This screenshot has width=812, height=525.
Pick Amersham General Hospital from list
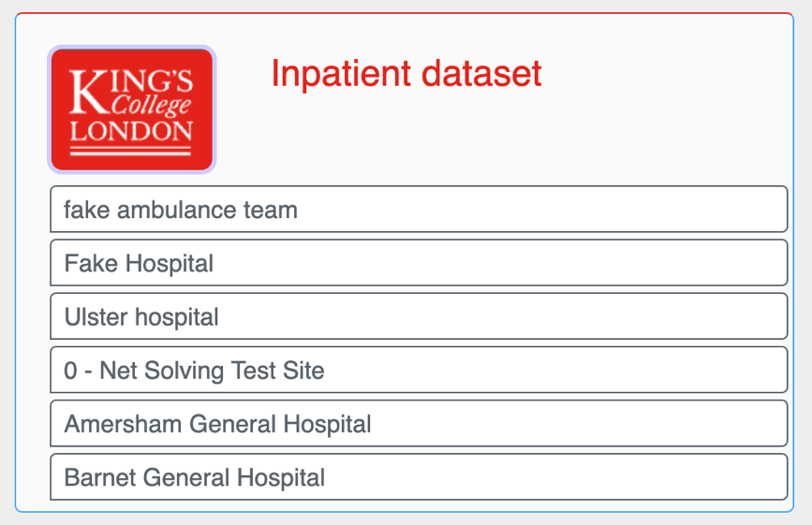[419, 424]
